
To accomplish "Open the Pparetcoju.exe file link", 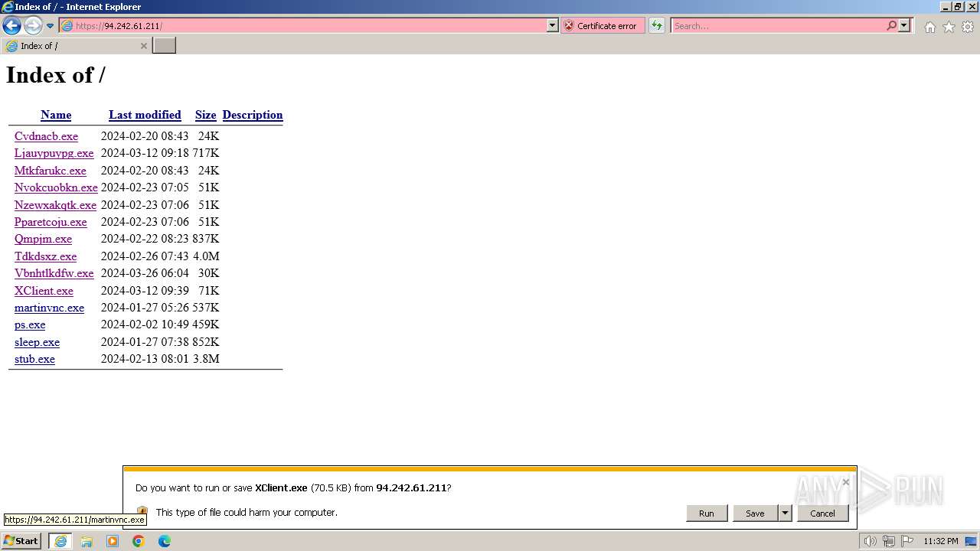I will coord(51,222).
